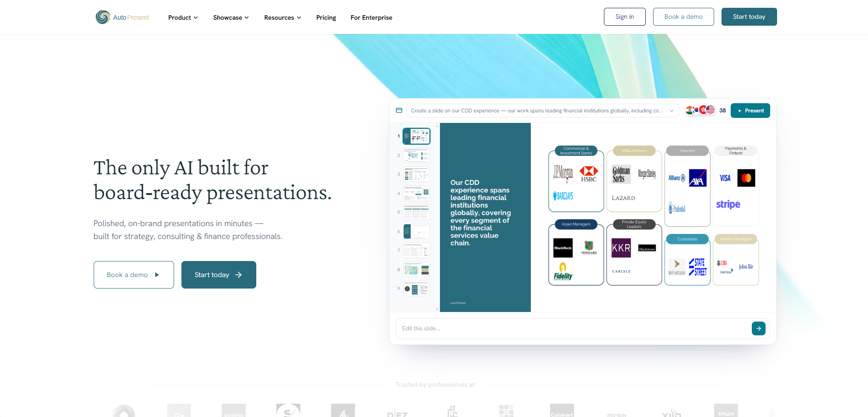
Task: Click the Mastercard logo
Action: 746,178
